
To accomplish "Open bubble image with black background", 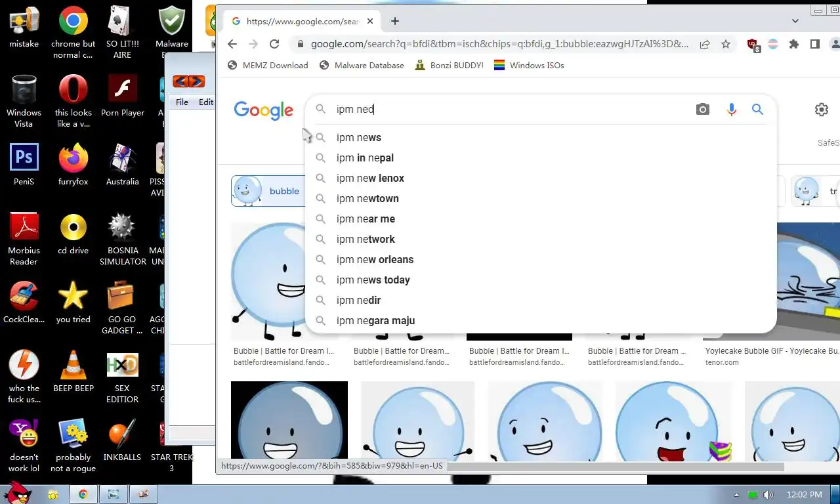I will [289, 421].
